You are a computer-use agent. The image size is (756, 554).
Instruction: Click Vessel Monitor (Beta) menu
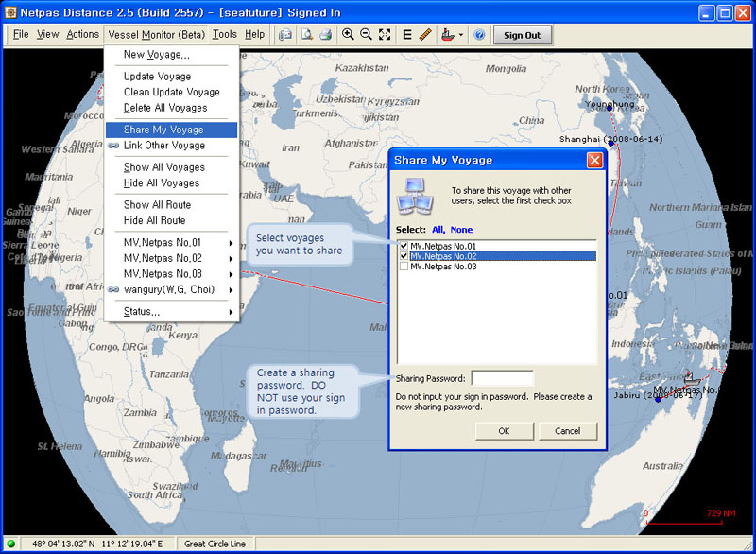(x=156, y=35)
